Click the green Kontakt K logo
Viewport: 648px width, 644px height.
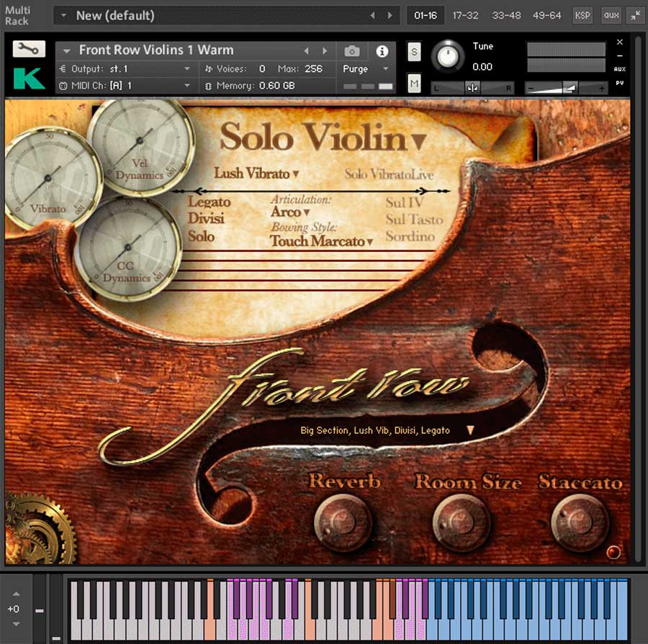tap(29, 78)
